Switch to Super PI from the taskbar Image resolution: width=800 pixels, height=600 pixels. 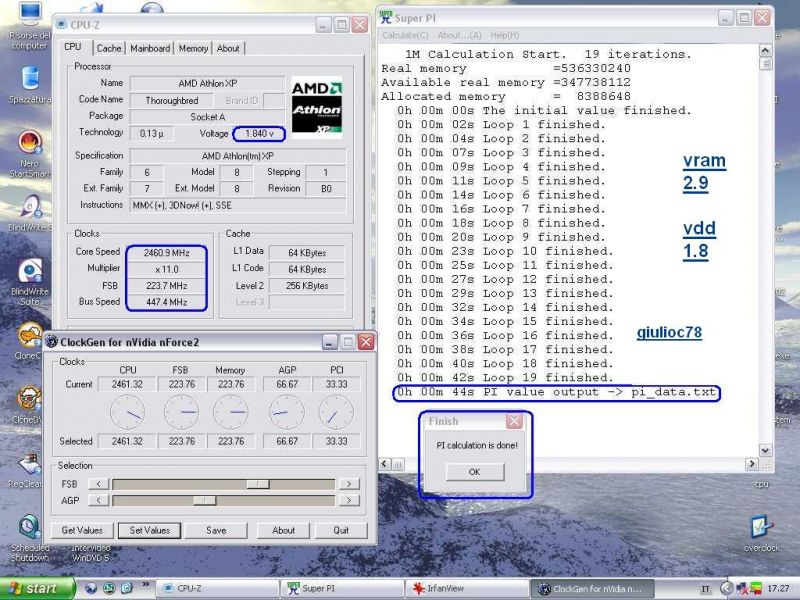[341, 588]
